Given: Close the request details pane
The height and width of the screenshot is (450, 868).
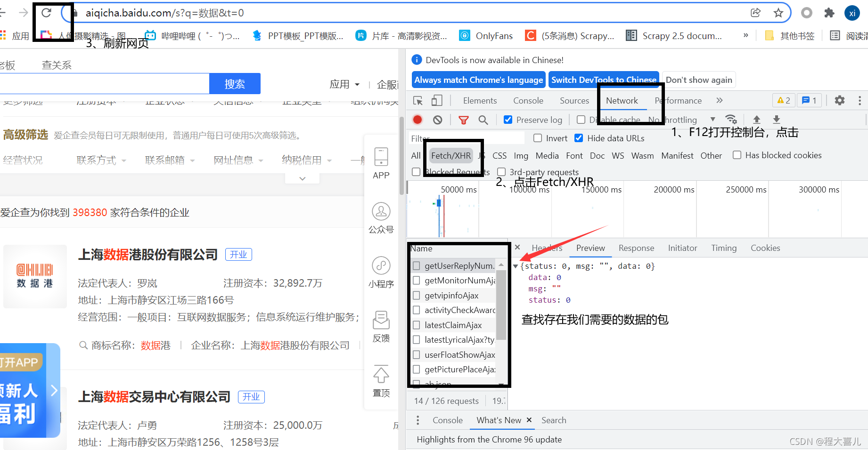Looking at the screenshot, I should (517, 247).
